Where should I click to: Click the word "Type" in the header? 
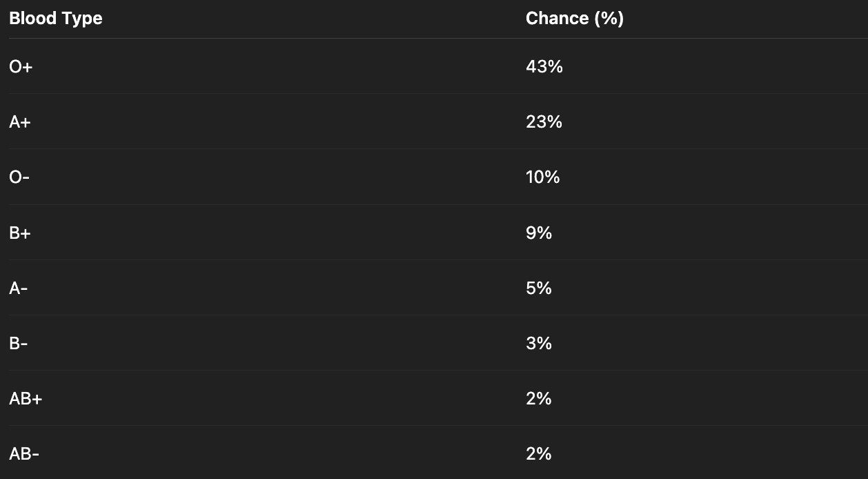(81, 19)
